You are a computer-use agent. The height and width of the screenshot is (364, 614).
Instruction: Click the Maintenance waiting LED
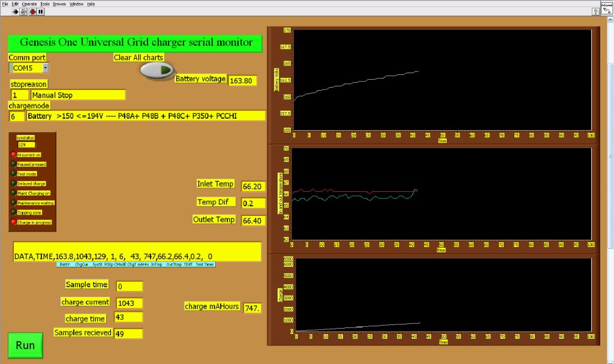14,203
